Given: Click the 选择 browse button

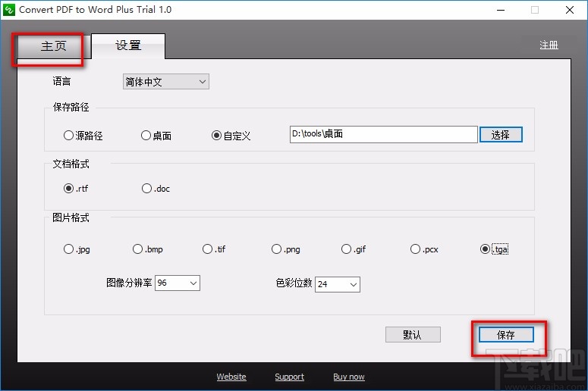Looking at the screenshot, I should [x=501, y=135].
